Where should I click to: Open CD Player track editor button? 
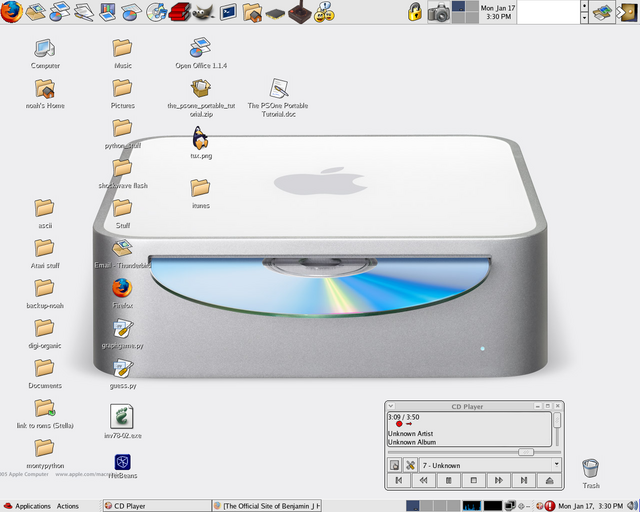395,465
